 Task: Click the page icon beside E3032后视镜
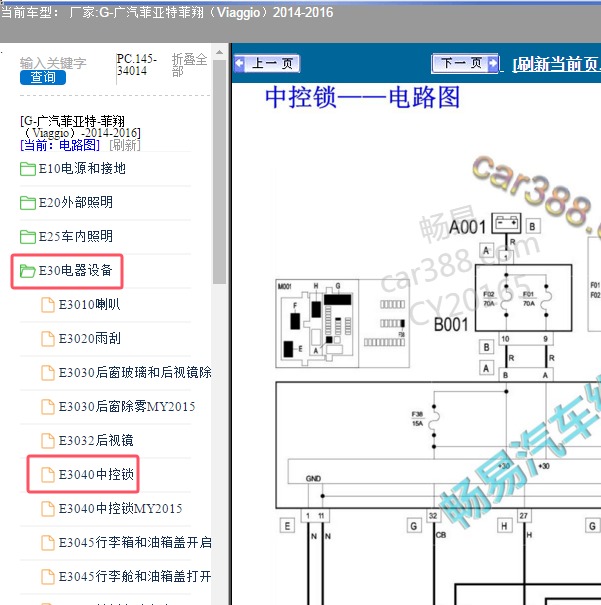point(48,441)
